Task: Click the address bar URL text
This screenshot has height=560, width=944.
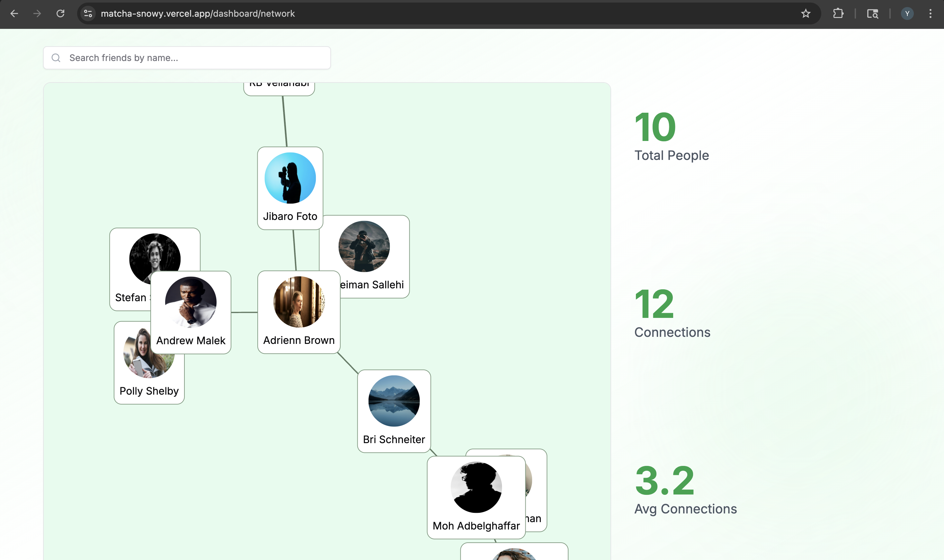Action: (x=198, y=13)
